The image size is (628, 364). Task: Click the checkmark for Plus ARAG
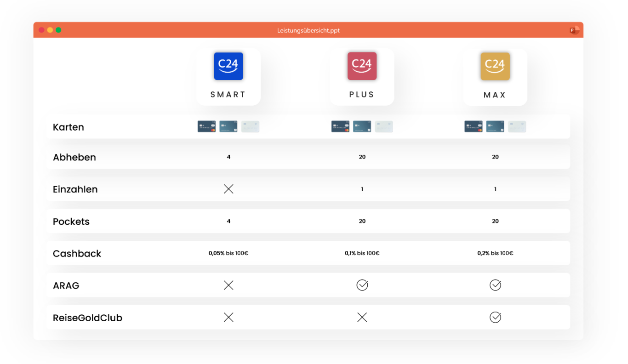click(x=362, y=285)
